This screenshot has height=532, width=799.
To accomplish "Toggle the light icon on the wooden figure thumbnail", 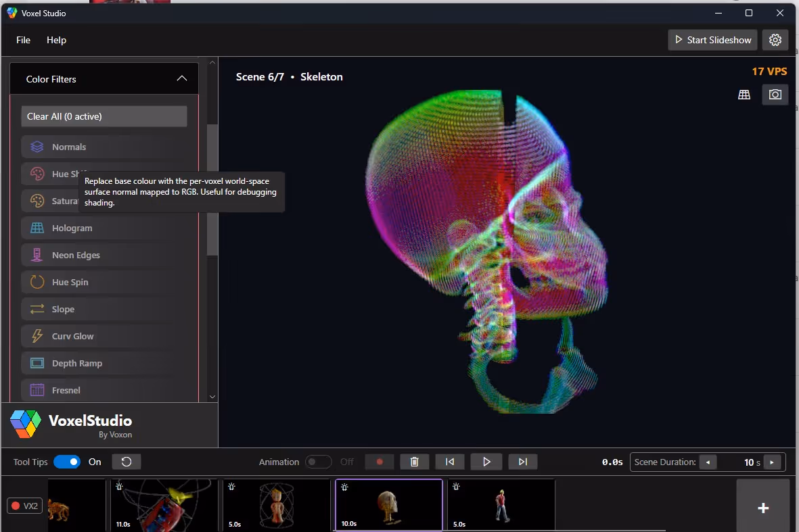I will pos(232,487).
